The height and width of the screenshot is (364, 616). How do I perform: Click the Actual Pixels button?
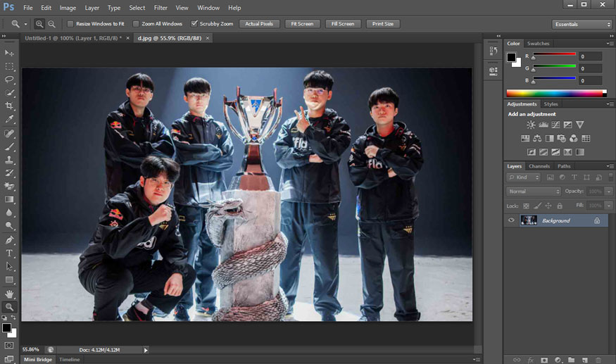tap(259, 24)
